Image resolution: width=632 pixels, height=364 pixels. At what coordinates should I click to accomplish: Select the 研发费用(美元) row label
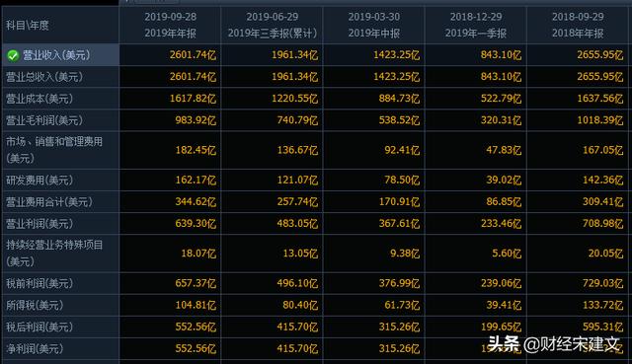(39, 180)
